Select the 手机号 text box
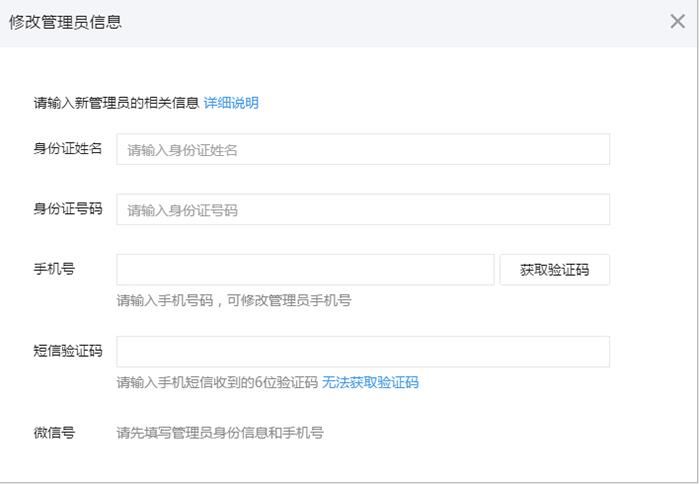Viewport: 699px width, 485px height. pyautogui.click(x=305, y=270)
